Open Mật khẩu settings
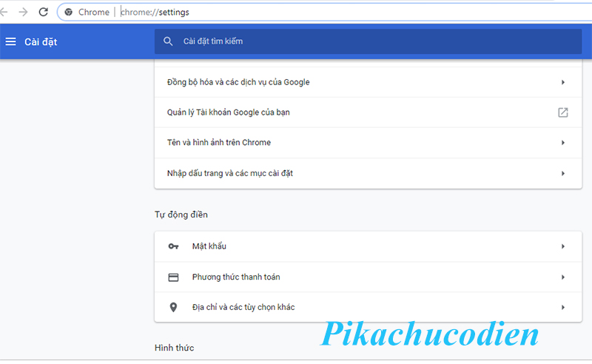 pyautogui.click(x=368, y=246)
